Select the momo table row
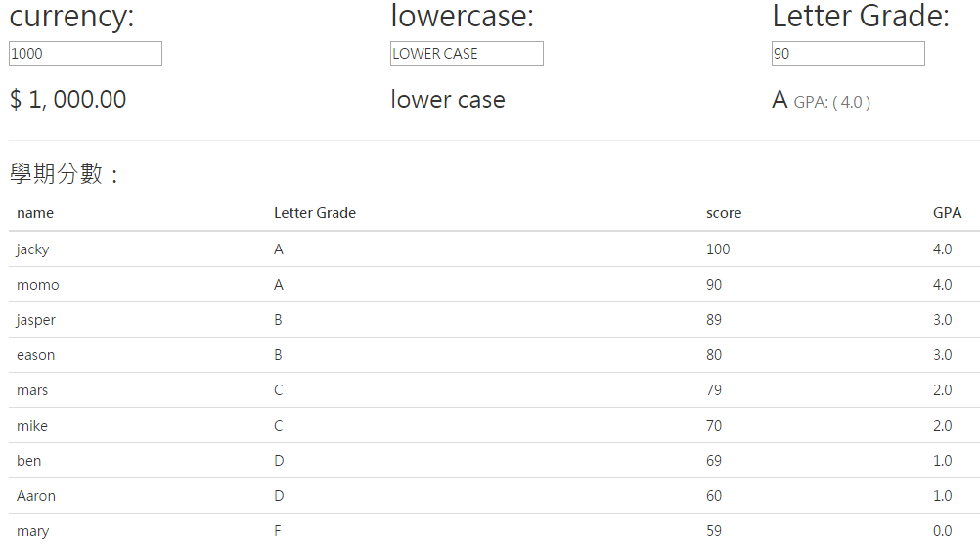Screen dimensions: 980x544 tap(494, 285)
